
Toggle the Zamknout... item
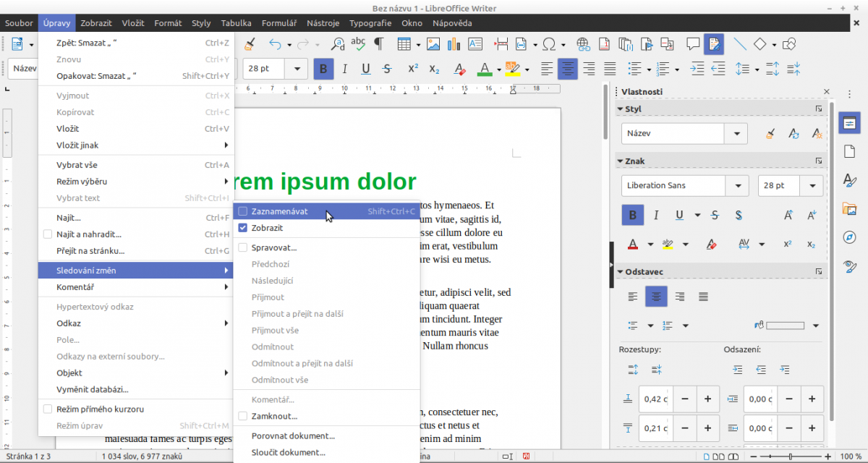point(327,416)
